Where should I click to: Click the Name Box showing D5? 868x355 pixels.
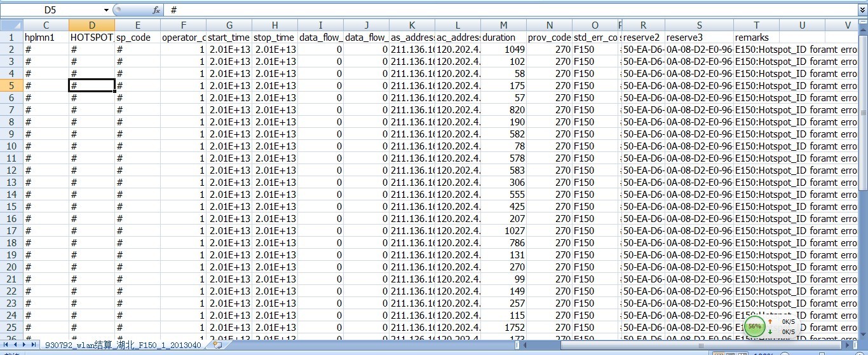pyautogui.click(x=52, y=10)
